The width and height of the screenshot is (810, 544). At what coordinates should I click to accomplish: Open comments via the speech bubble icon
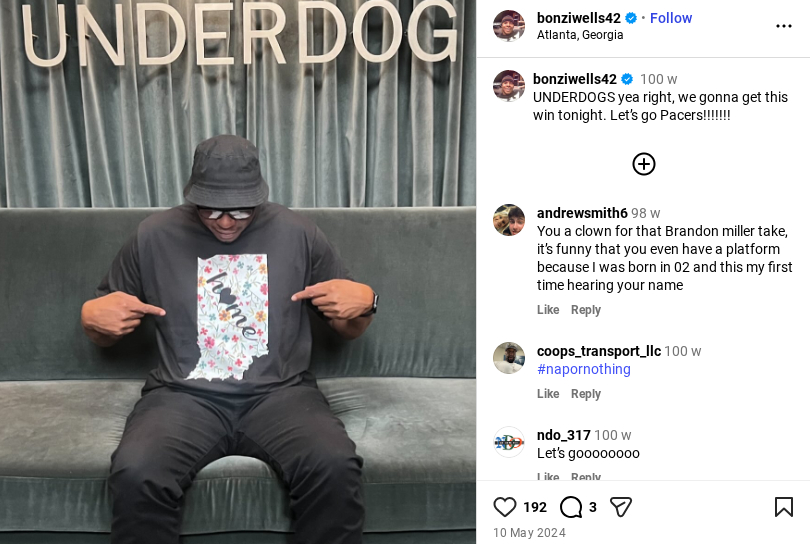[x=571, y=507]
